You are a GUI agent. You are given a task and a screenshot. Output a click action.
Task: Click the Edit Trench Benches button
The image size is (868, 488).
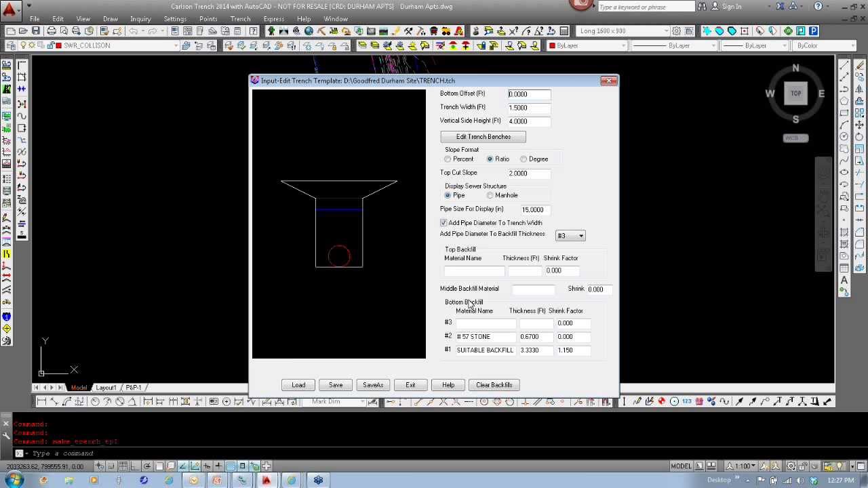[483, 137]
